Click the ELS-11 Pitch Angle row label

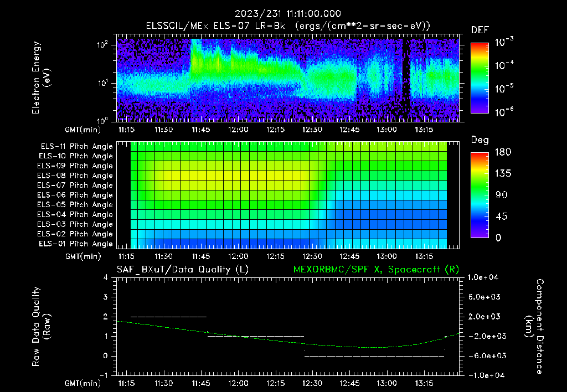click(x=76, y=147)
